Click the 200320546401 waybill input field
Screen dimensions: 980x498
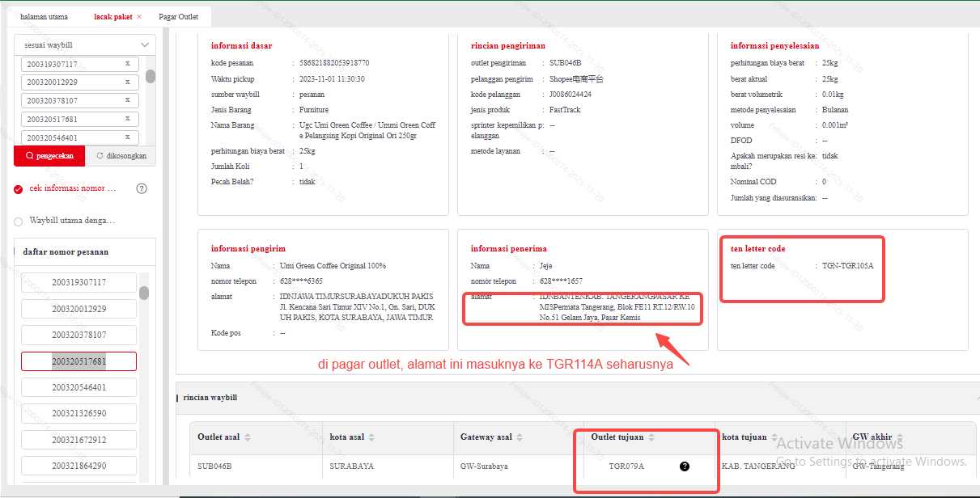pyautogui.click(x=80, y=138)
